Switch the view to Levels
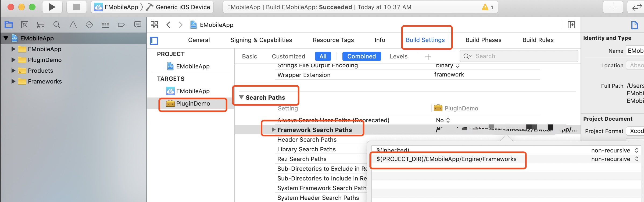 tap(399, 56)
